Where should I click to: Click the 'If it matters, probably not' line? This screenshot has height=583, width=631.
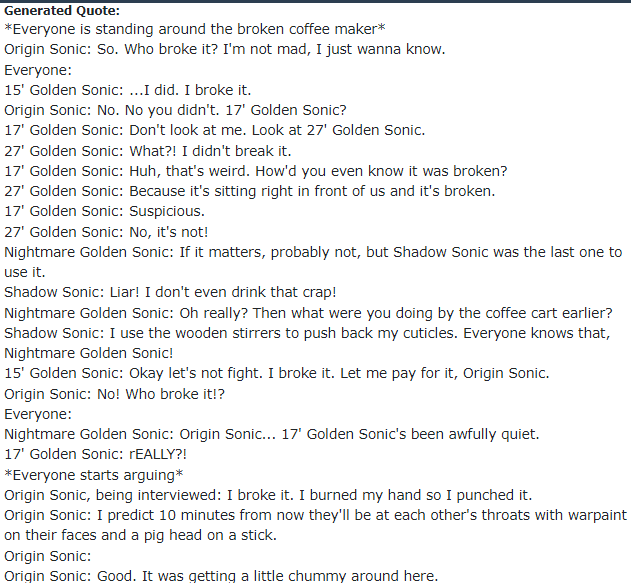(x=313, y=262)
